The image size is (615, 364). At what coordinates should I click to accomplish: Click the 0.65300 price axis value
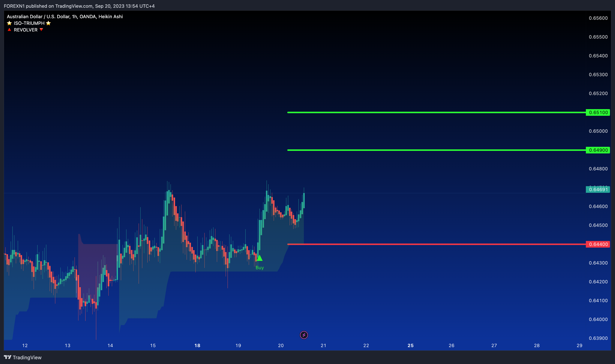[x=598, y=74]
